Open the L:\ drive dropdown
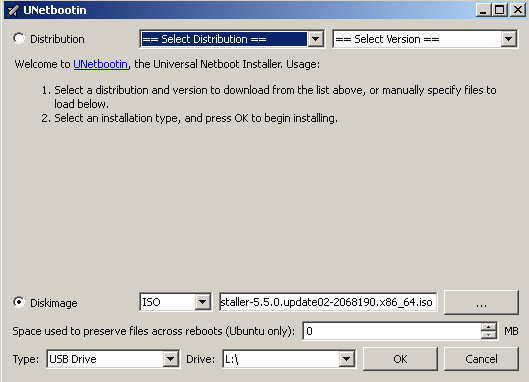The width and height of the screenshot is (529, 382). click(x=289, y=359)
